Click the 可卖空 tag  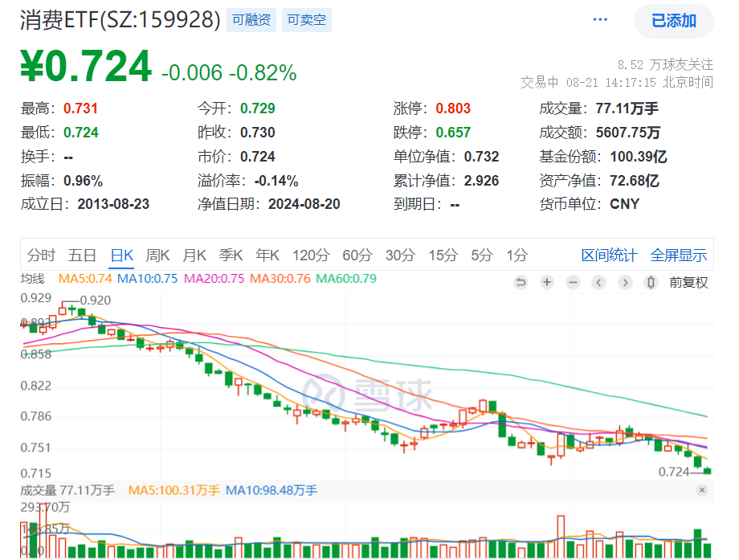(x=307, y=20)
